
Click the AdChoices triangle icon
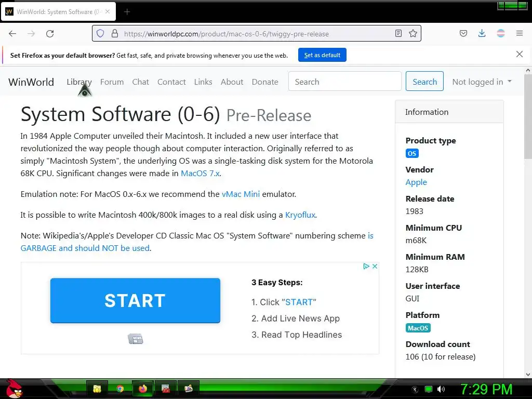coord(366,266)
